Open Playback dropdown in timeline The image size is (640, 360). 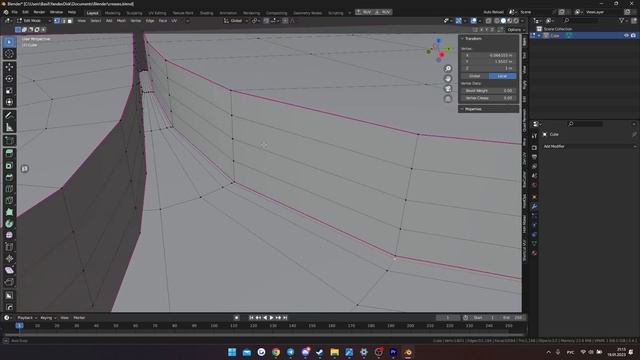[27, 318]
